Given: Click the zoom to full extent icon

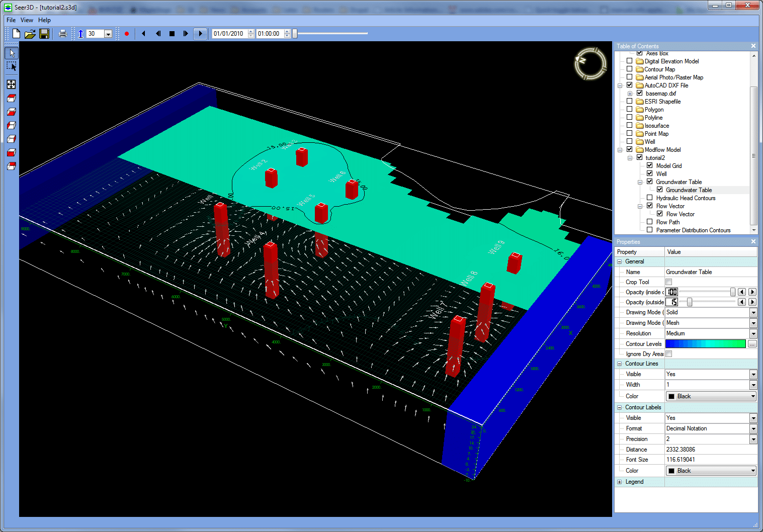Looking at the screenshot, I should [x=11, y=84].
